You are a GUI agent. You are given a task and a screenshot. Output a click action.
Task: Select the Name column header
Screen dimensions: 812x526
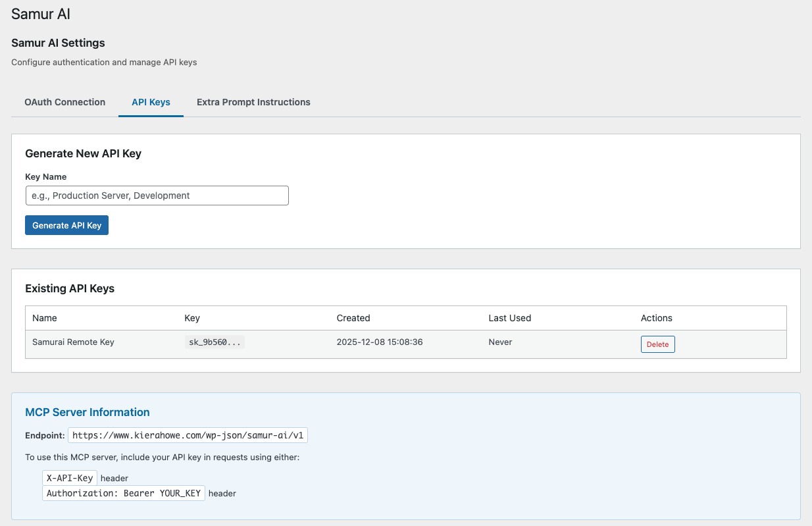[44, 318]
